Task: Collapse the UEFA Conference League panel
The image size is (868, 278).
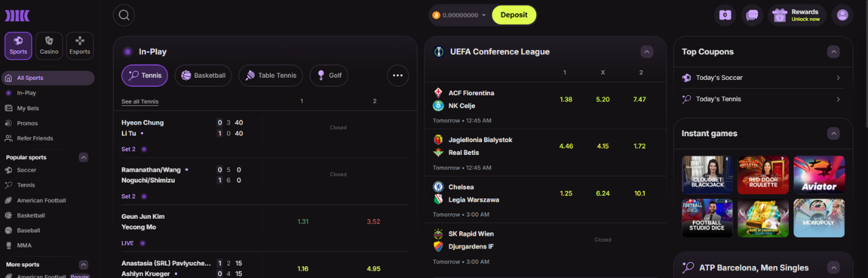Action: tap(646, 51)
